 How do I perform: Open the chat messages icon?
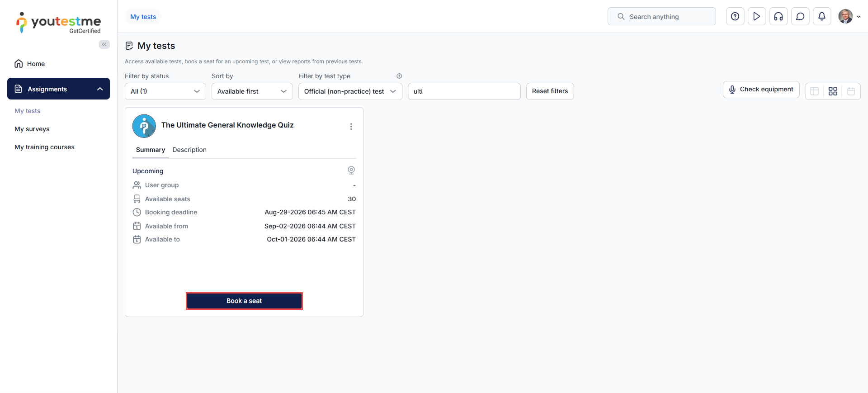[x=800, y=17]
